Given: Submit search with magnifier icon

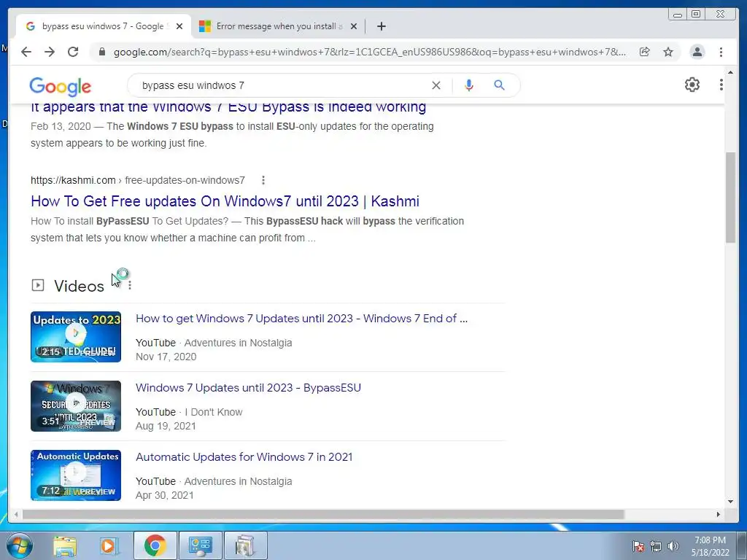Looking at the screenshot, I should point(499,85).
